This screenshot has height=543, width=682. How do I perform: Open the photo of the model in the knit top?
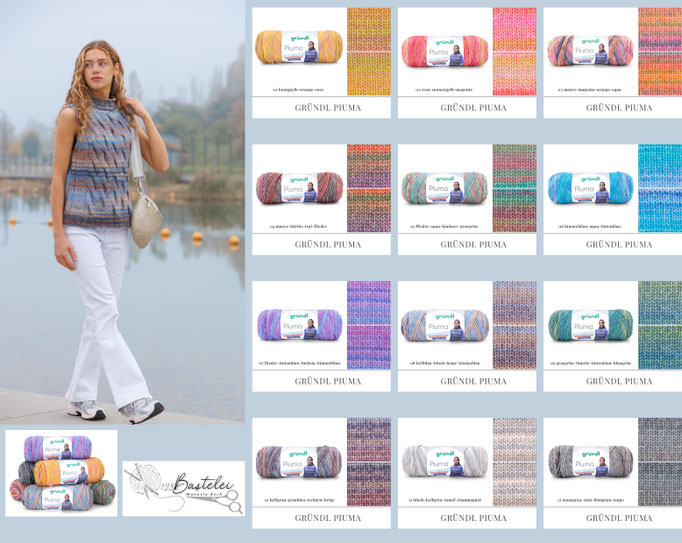click(x=122, y=212)
